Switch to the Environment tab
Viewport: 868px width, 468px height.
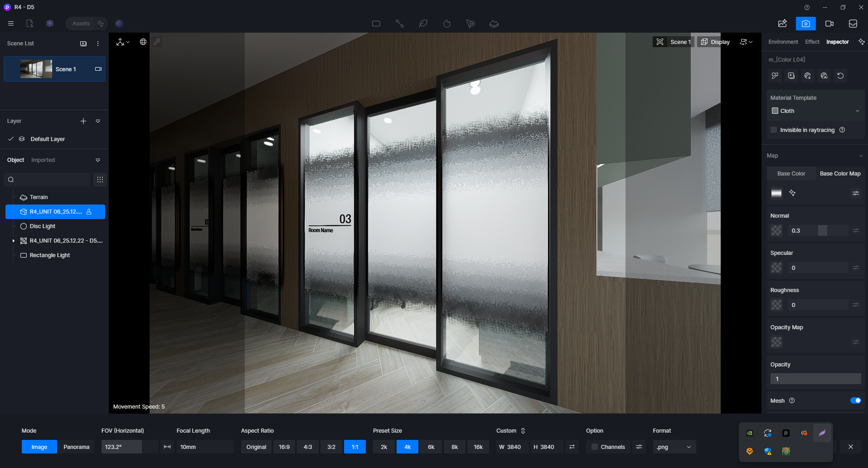point(783,42)
